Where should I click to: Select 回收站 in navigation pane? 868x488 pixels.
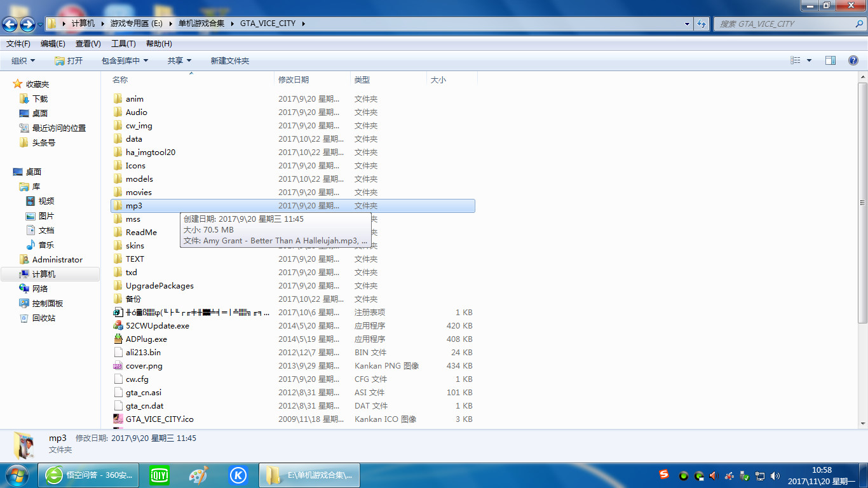point(44,318)
